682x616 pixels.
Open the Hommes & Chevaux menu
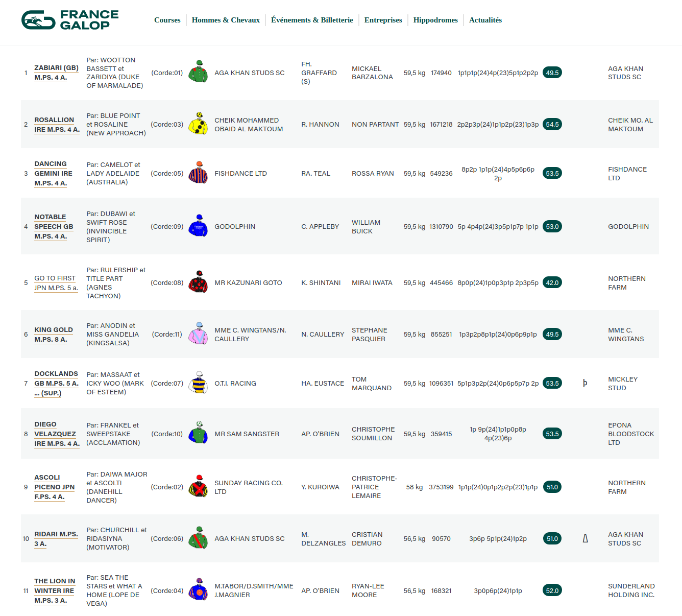point(226,20)
